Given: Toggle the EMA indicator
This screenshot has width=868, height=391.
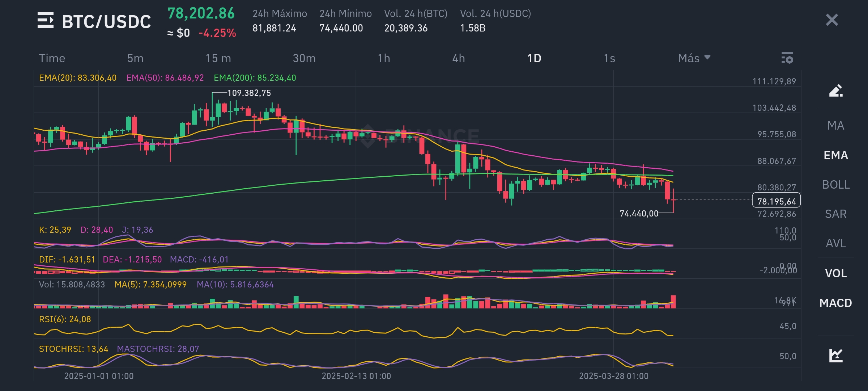Looking at the screenshot, I should pyautogui.click(x=836, y=155).
